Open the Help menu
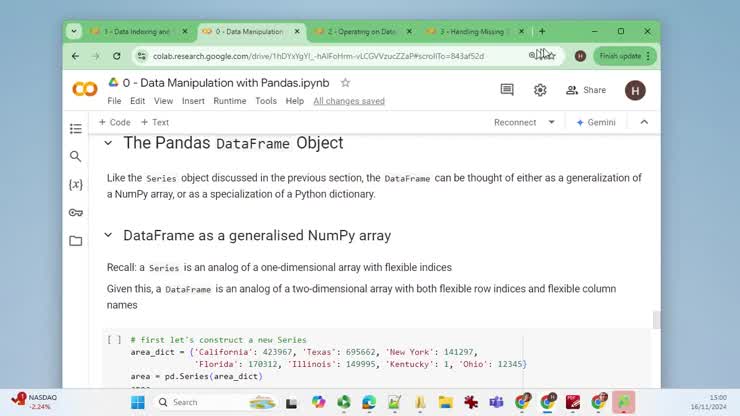Image resolution: width=740 pixels, height=416 pixels. (294, 101)
